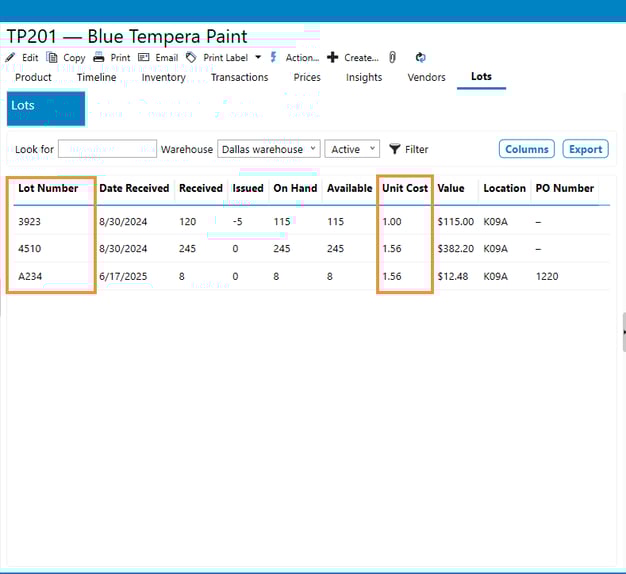
Task: Click the Edit pencil icon
Action: (10, 58)
